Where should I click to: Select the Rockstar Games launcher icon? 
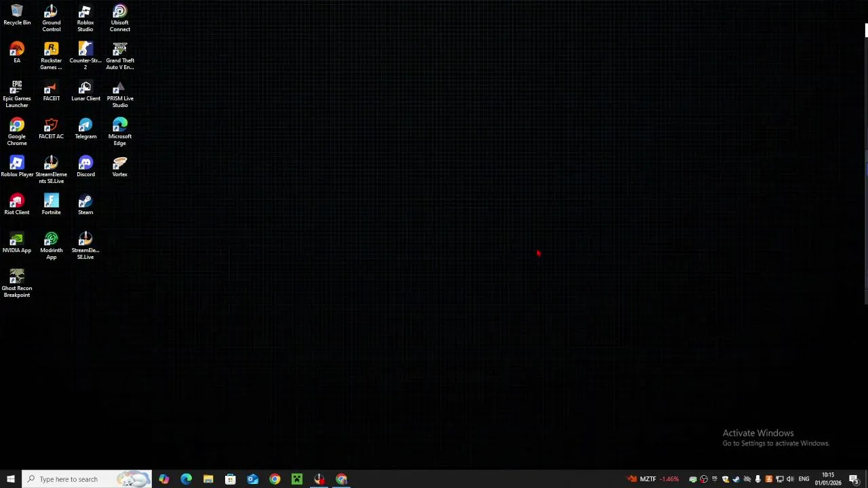52,57
